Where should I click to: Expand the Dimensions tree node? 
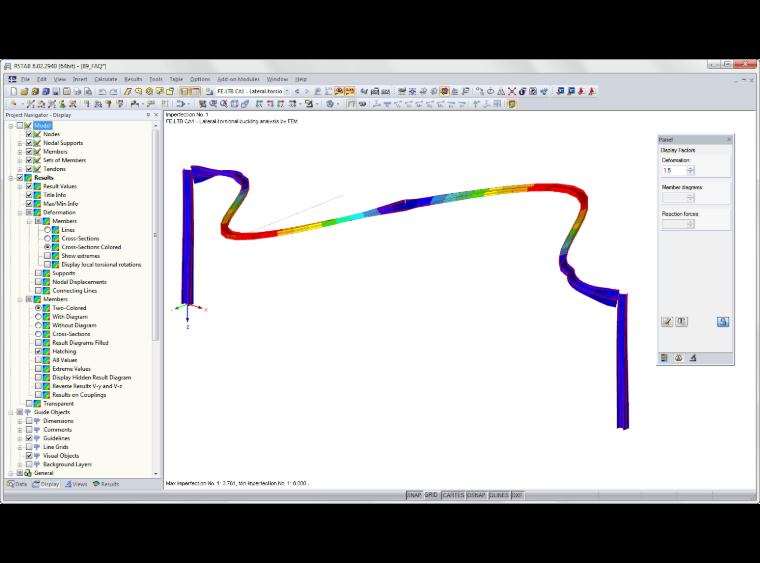point(20,421)
